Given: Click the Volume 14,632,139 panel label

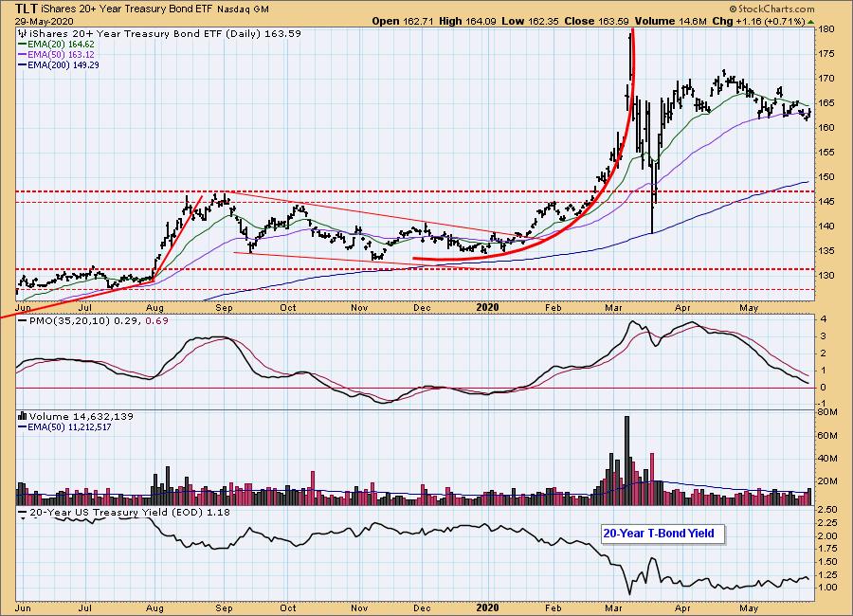Looking at the screenshot, I should [x=82, y=416].
